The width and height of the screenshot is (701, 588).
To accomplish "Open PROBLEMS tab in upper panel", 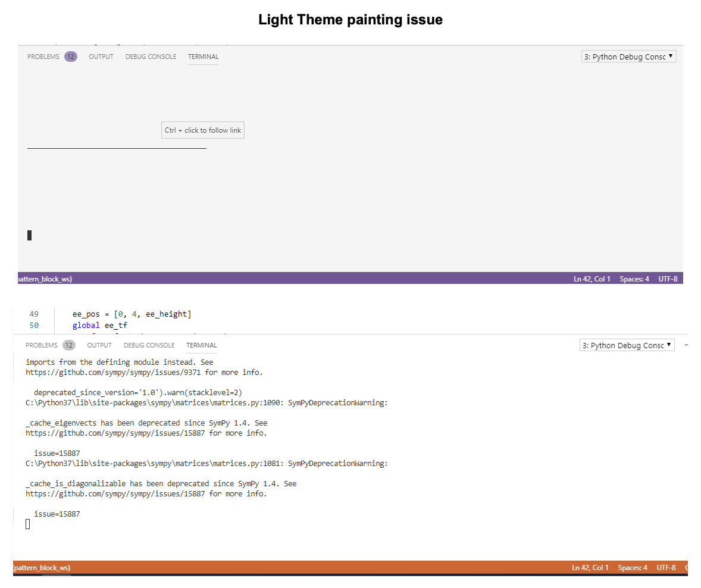I will (x=43, y=57).
